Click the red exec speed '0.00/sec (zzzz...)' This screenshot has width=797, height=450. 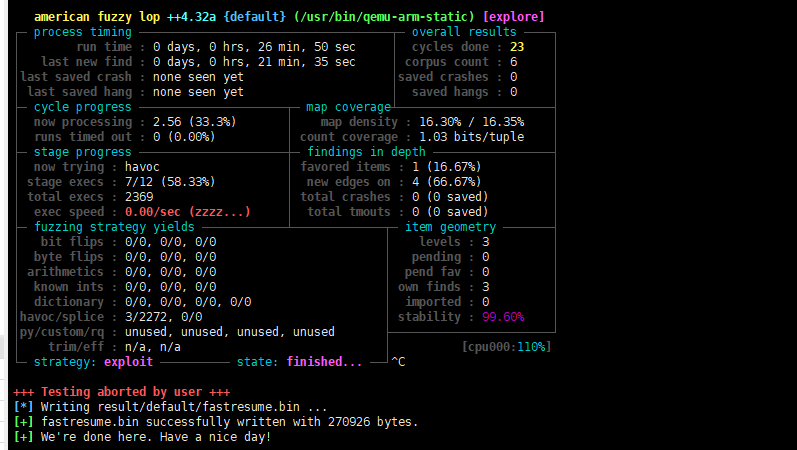pos(188,212)
